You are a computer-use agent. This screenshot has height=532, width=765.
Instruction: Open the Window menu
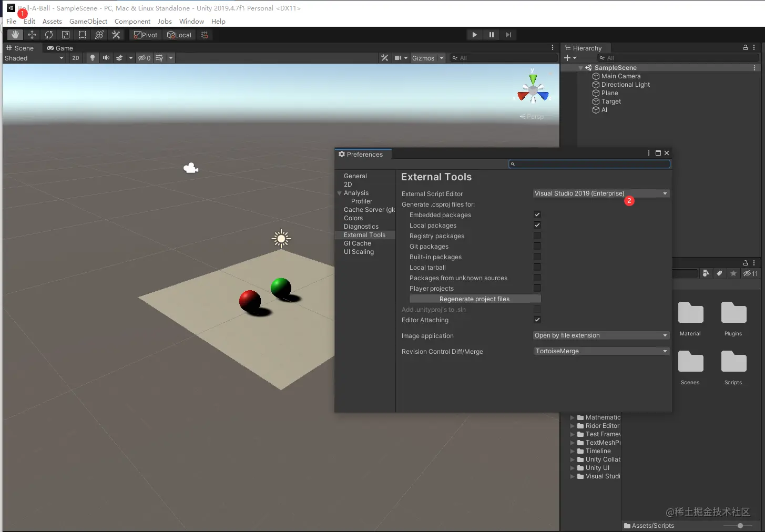[191, 22]
